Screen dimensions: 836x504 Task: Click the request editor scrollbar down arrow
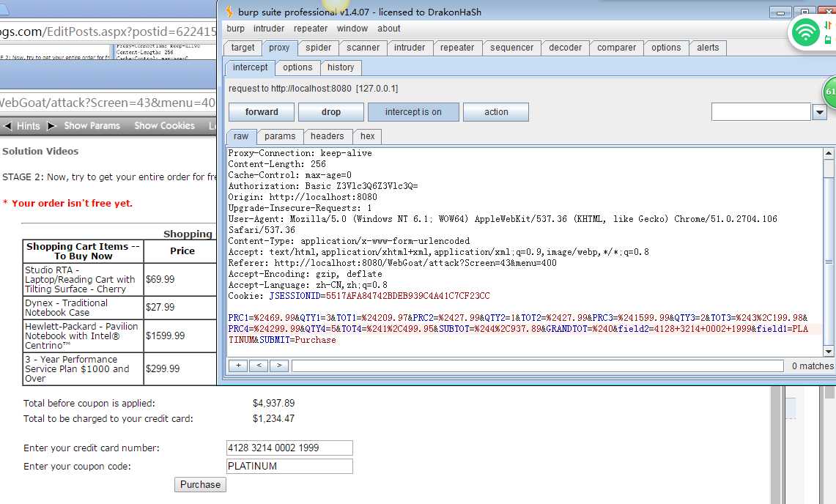pyautogui.click(x=828, y=351)
